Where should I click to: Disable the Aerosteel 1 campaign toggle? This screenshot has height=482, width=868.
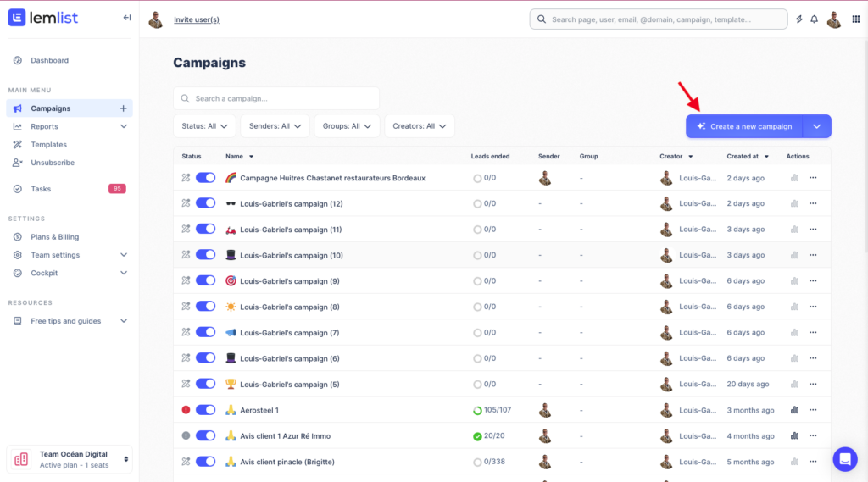pos(205,410)
